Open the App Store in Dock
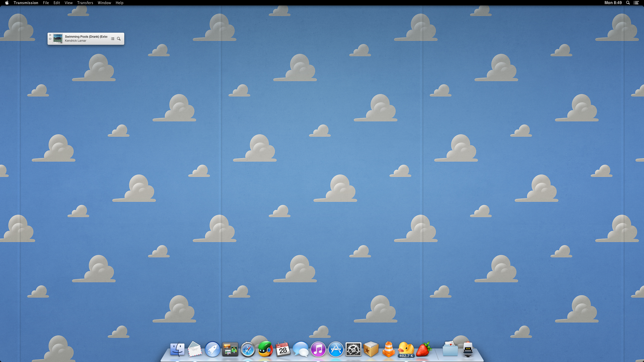The image size is (644, 362). point(336,349)
